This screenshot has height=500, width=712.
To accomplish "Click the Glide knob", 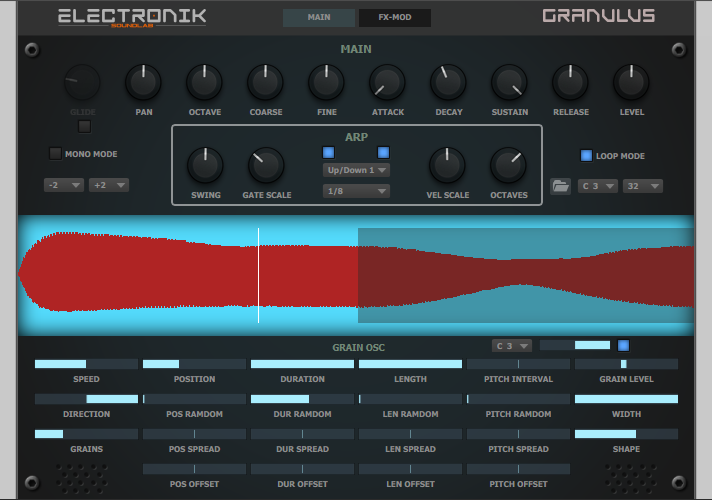I will pyautogui.click(x=82, y=82).
